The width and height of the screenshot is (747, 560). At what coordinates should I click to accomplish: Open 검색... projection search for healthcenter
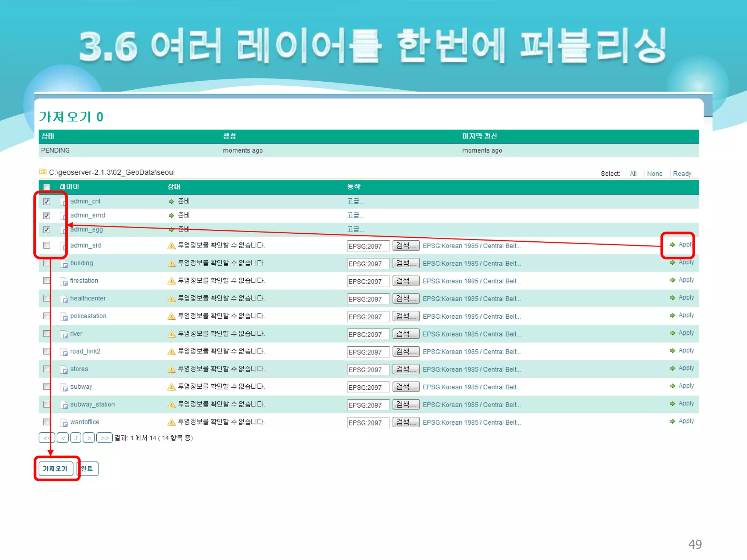(x=406, y=299)
